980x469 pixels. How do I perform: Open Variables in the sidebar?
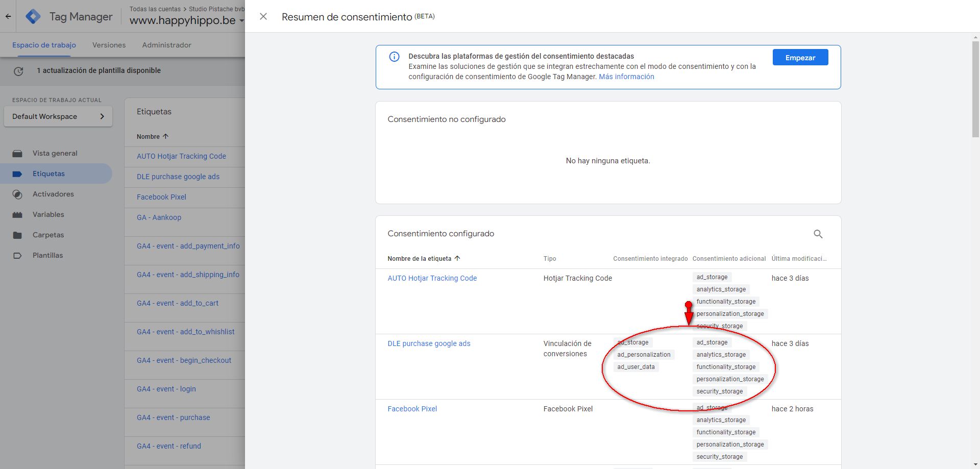[48, 214]
